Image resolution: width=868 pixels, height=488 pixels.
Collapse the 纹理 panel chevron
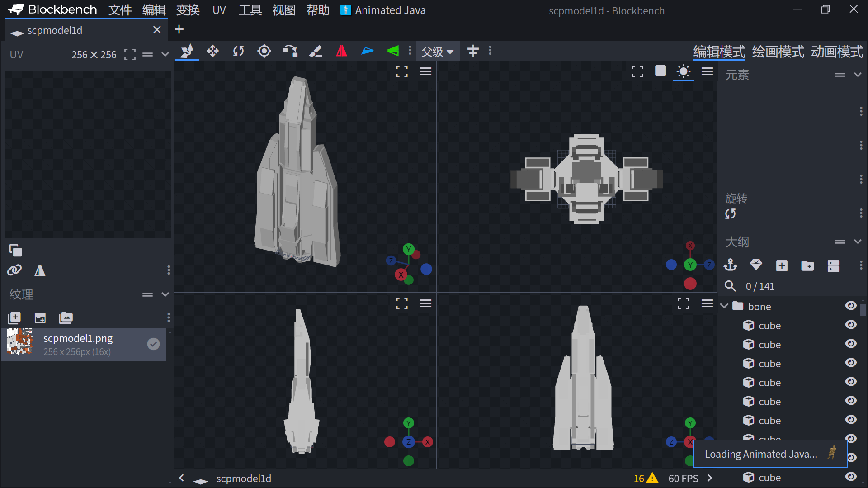pyautogui.click(x=165, y=294)
